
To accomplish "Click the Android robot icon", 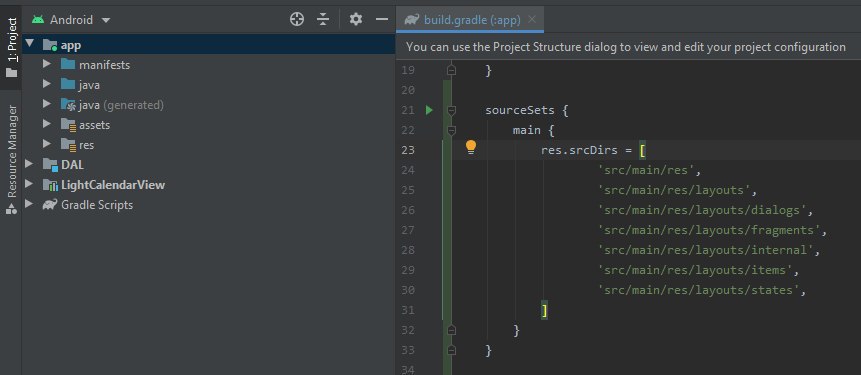I will (38, 20).
